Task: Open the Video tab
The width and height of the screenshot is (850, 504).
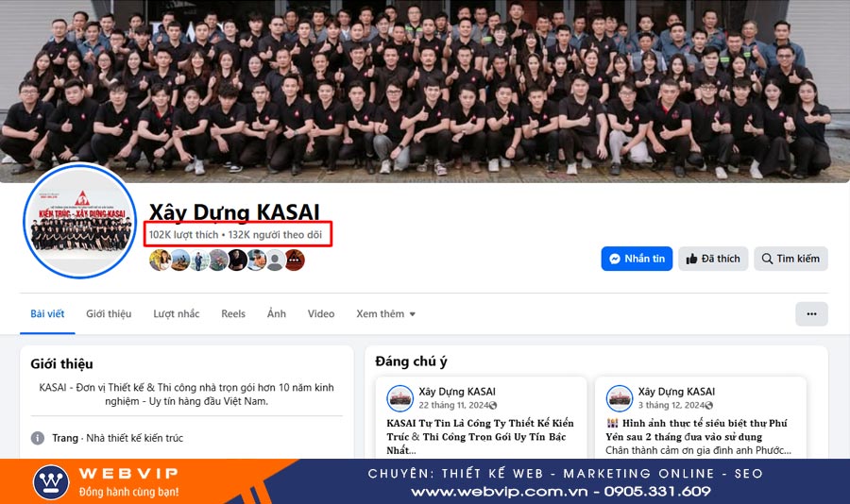Action: pyautogui.click(x=321, y=313)
